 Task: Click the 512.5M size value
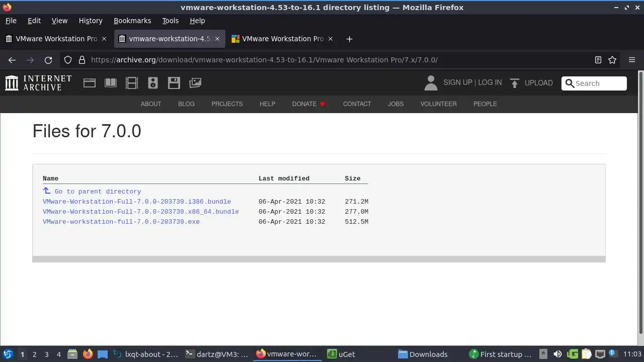click(x=357, y=222)
